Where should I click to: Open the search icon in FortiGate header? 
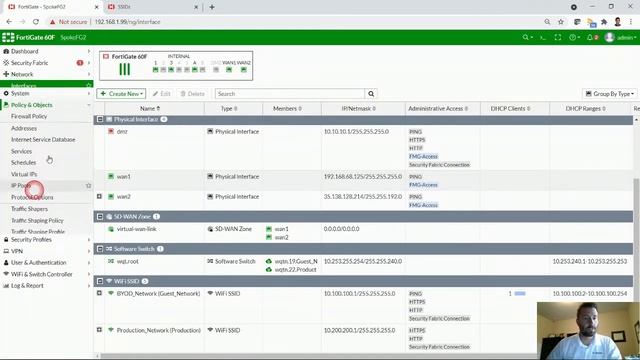527,37
